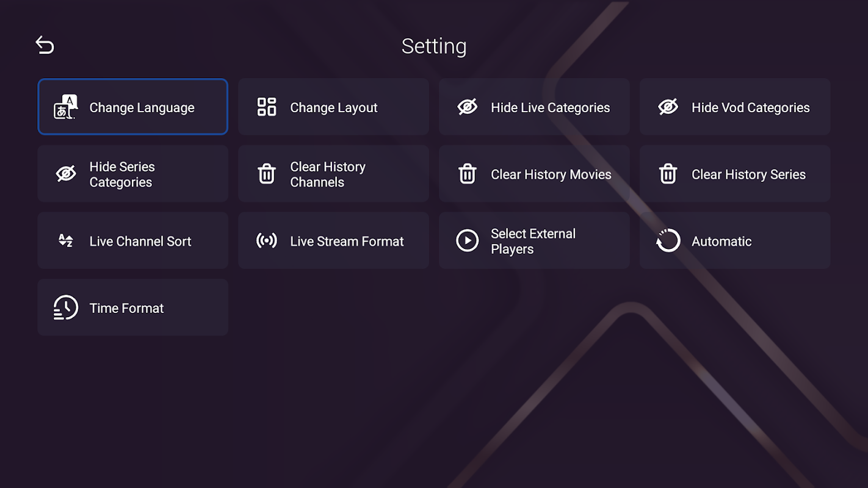The width and height of the screenshot is (868, 488).
Task: Click the translate icon for Change Language
Action: tap(66, 107)
